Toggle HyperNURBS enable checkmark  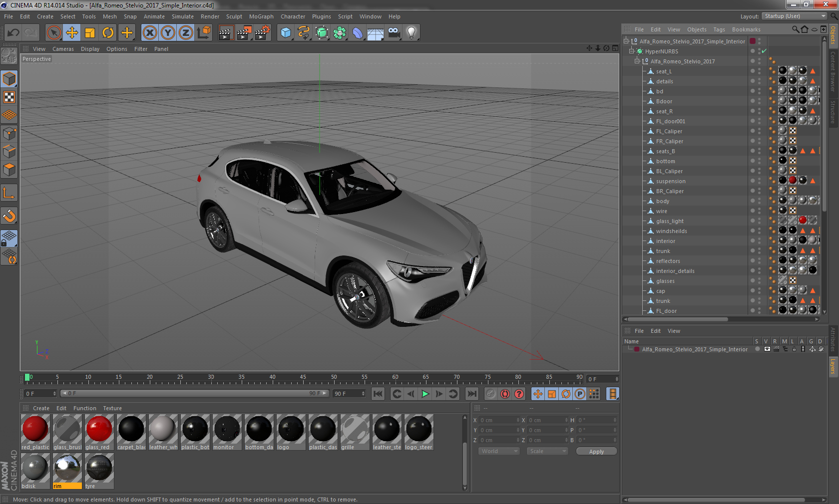point(764,51)
